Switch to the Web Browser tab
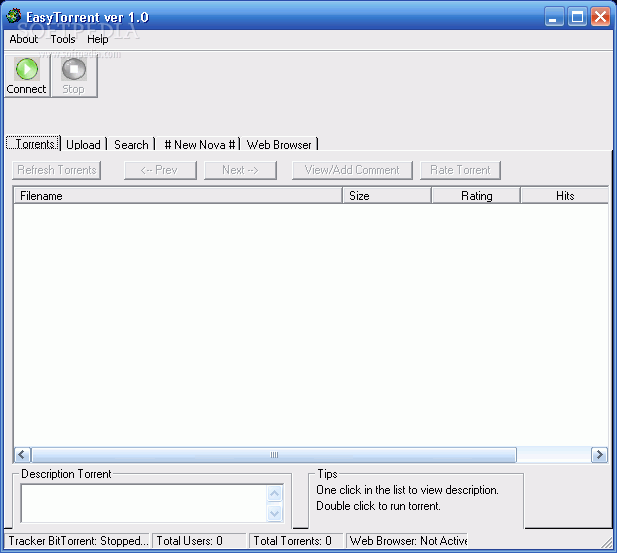 [x=279, y=144]
